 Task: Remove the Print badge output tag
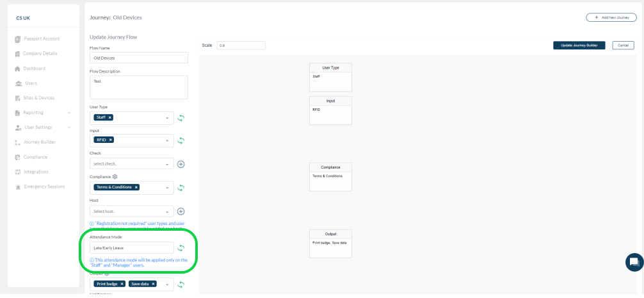122,284
